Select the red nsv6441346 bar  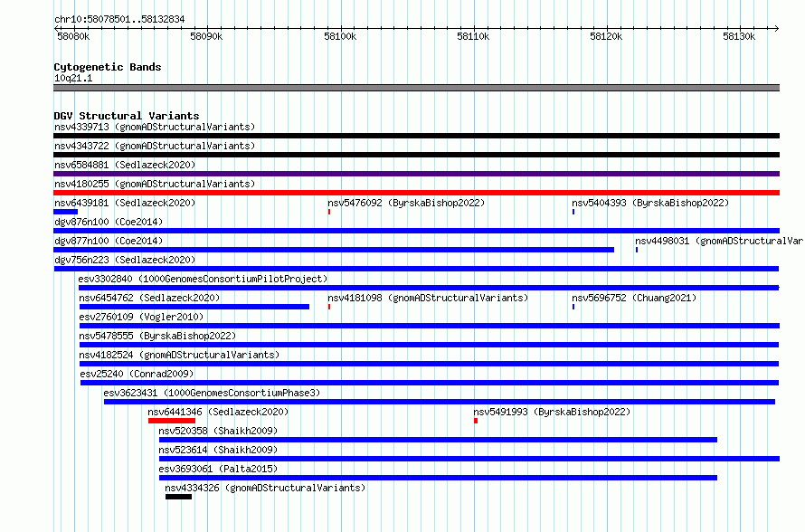point(172,421)
